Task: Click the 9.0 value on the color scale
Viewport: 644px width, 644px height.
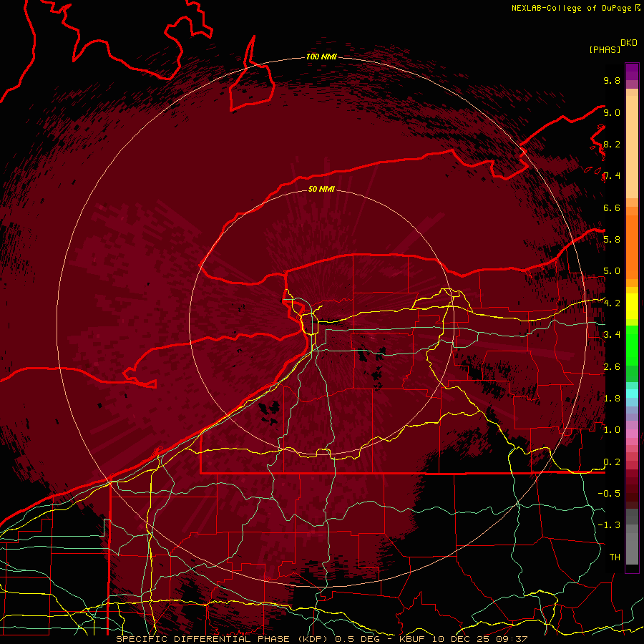Action: [x=612, y=112]
